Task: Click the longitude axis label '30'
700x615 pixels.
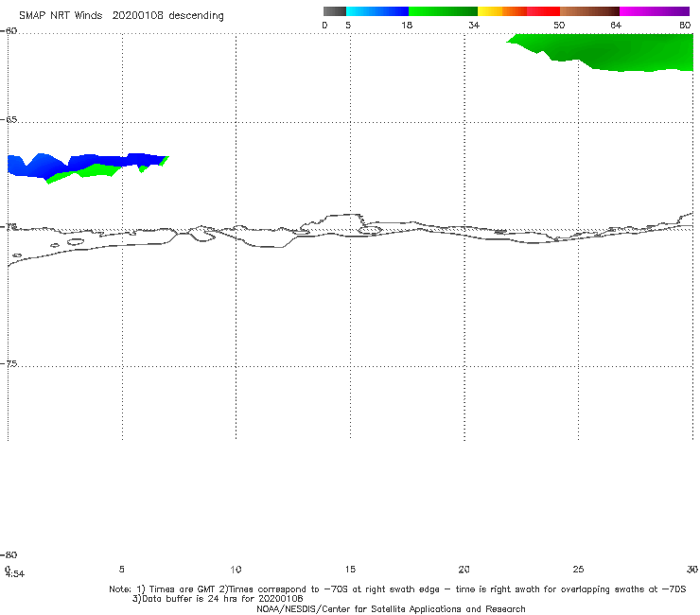Action: click(692, 570)
